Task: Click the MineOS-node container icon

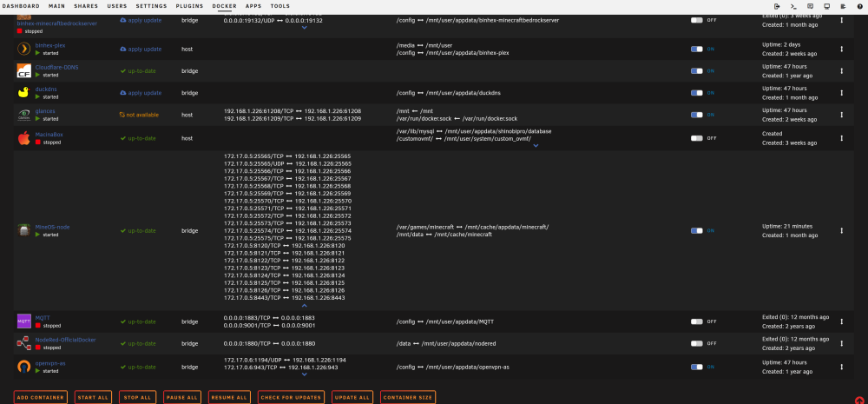Action: pyautogui.click(x=23, y=230)
